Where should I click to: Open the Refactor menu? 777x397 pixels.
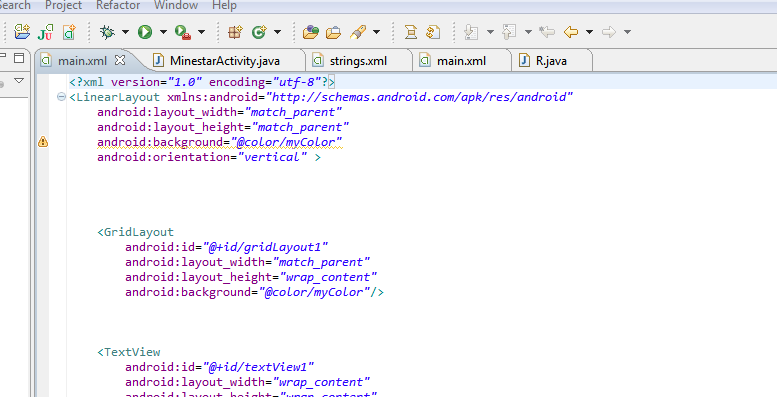point(118,5)
